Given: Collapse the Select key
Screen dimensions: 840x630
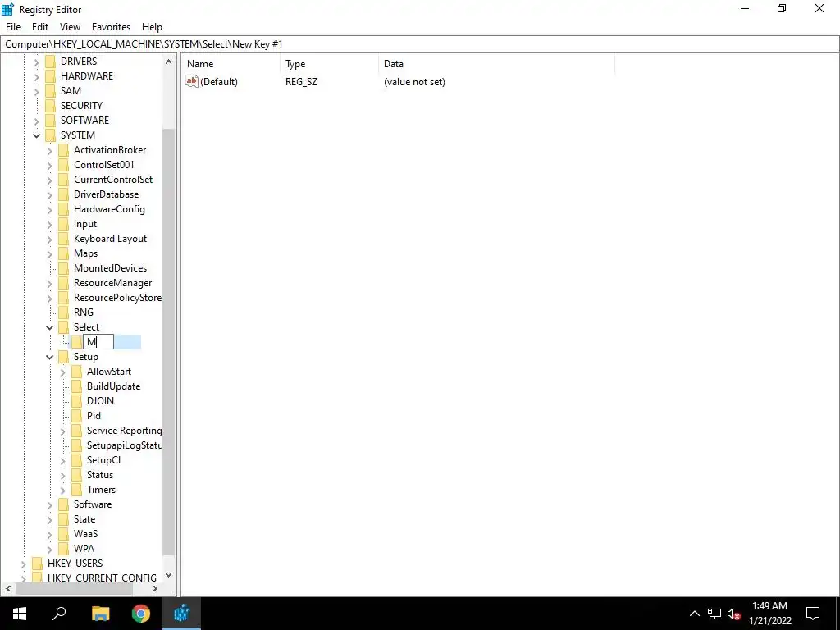Looking at the screenshot, I should click(x=50, y=327).
